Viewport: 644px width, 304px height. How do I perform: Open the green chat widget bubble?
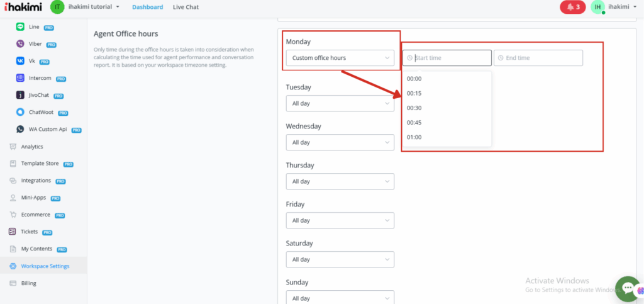coord(627,288)
